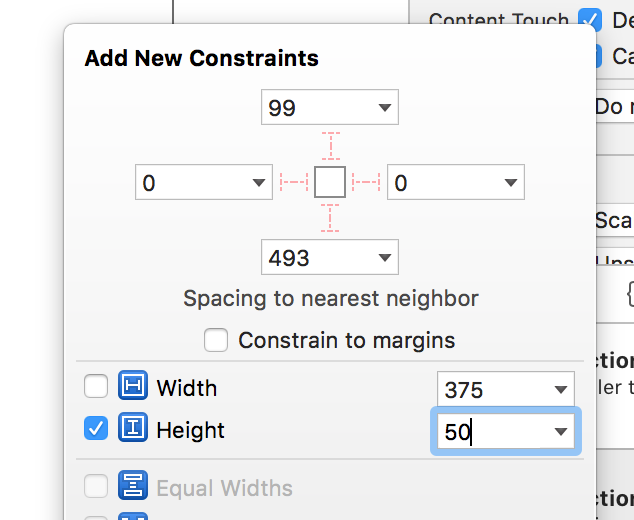The width and height of the screenshot is (634, 520).
Task: Enable the bottom spacing strut
Action: point(330,218)
